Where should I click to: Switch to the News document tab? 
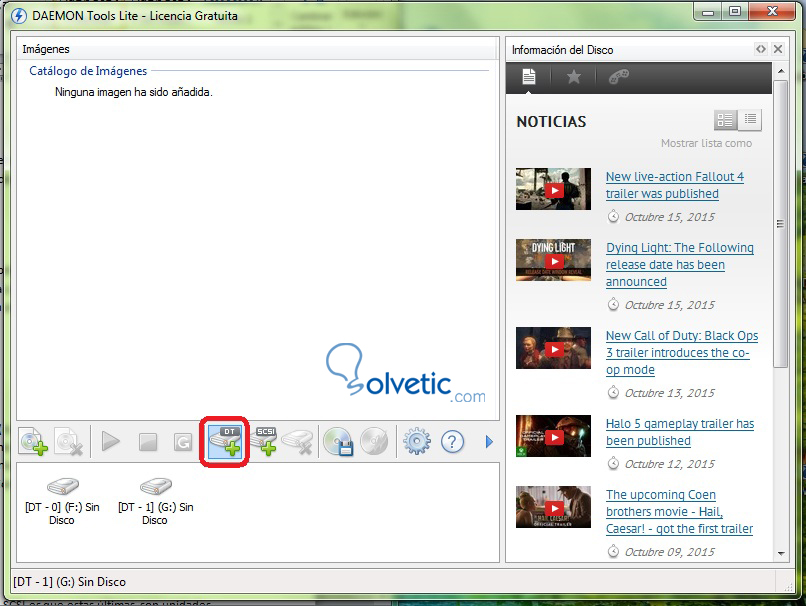point(529,77)
